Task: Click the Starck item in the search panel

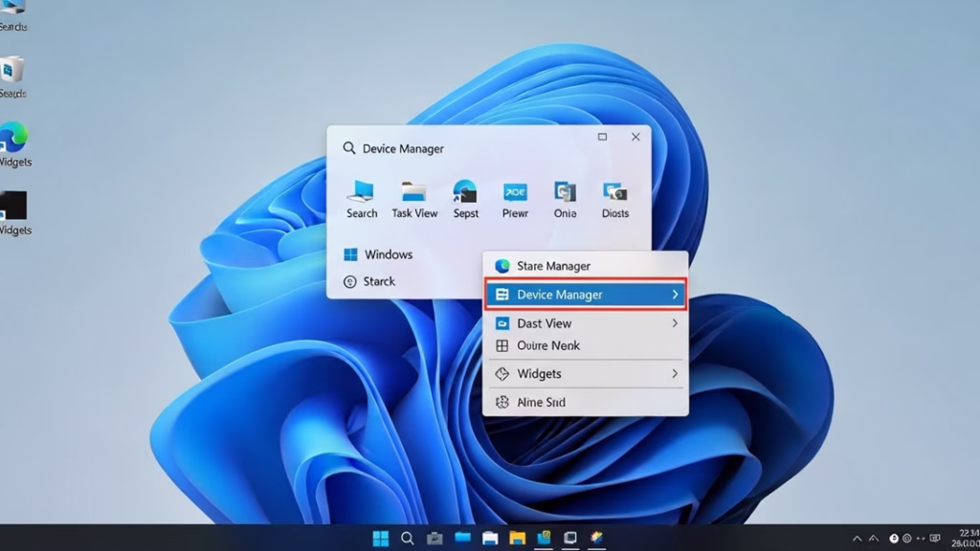Action: 379,281
